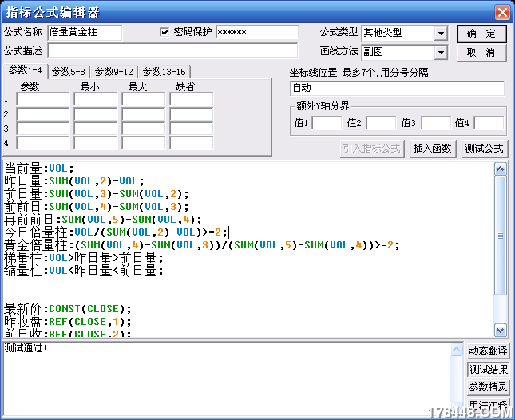Click row 2 参数 name field
The image size is (515, 420).
coord(43,114)
